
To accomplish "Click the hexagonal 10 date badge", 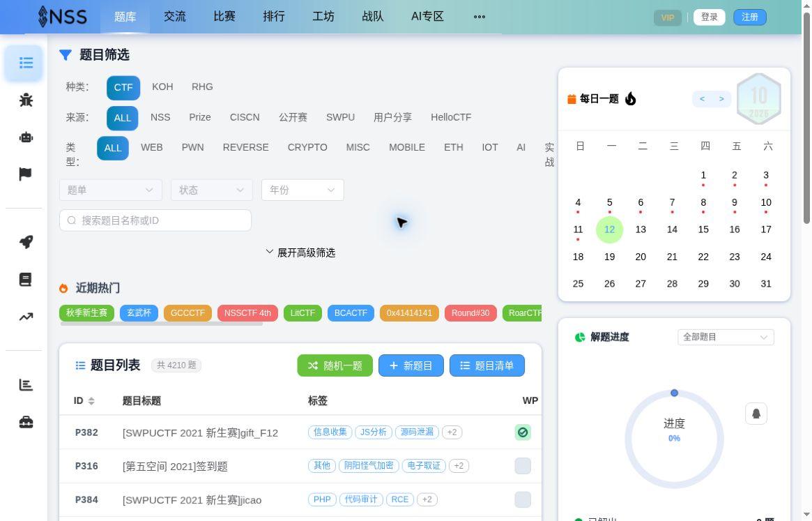I will coord(758,99).
